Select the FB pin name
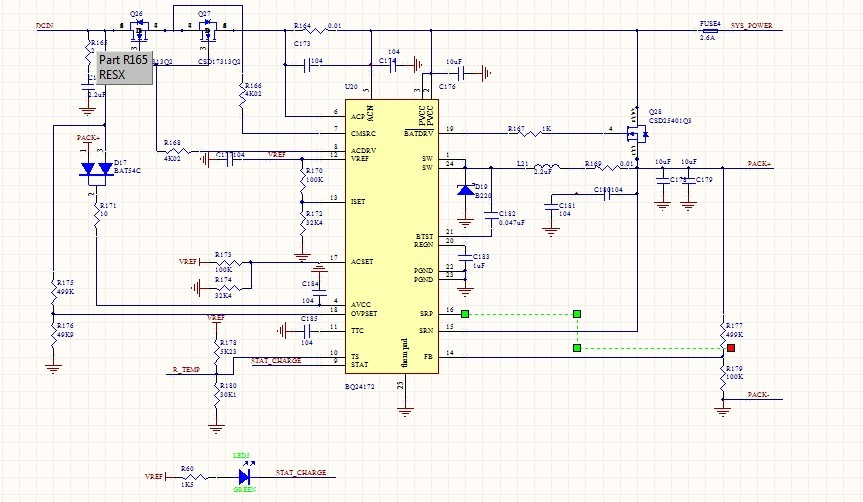Screen dimensions: 863x502 coord(429,357)
